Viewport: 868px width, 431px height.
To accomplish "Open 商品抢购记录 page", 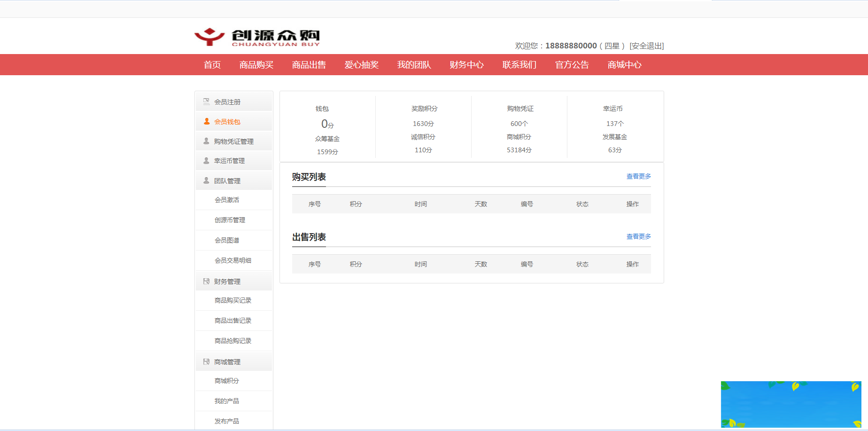I will (232, 340).
